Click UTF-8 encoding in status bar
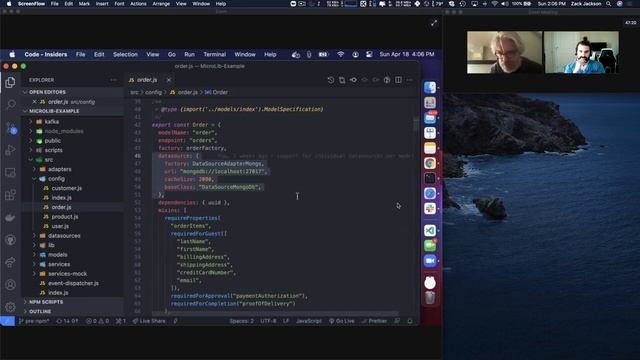640x360 pixels. (268, 321)
